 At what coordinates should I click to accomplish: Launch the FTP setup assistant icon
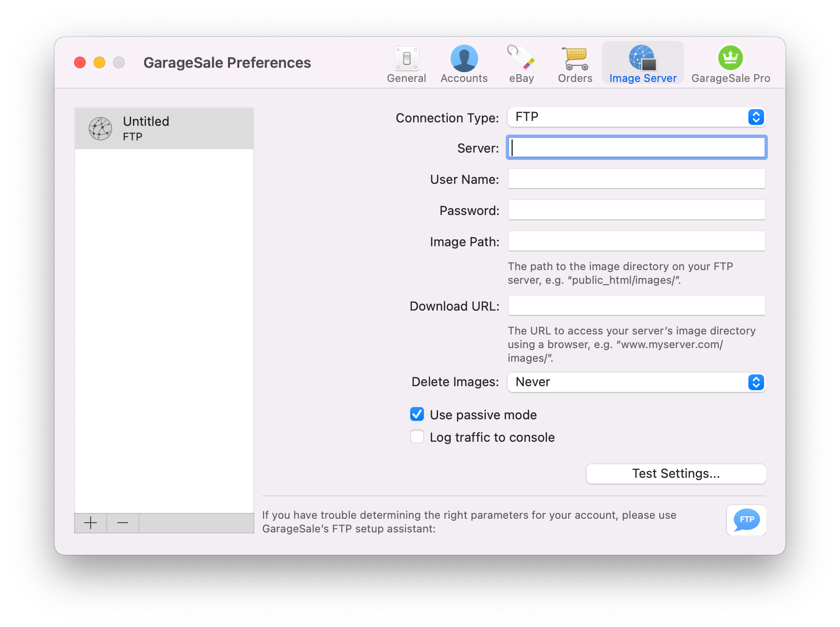[746, 520]
